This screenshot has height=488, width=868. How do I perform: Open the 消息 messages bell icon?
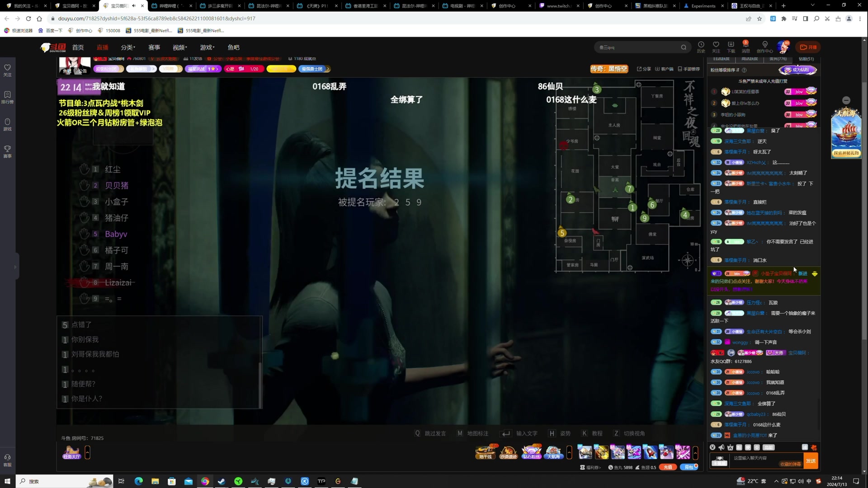[x=745, y=45]
